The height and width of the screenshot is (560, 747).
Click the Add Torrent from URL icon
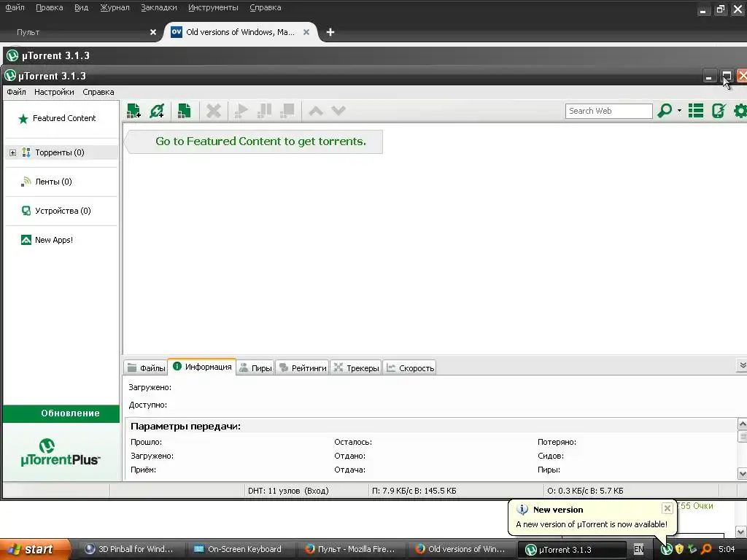(x=157, y=111)
